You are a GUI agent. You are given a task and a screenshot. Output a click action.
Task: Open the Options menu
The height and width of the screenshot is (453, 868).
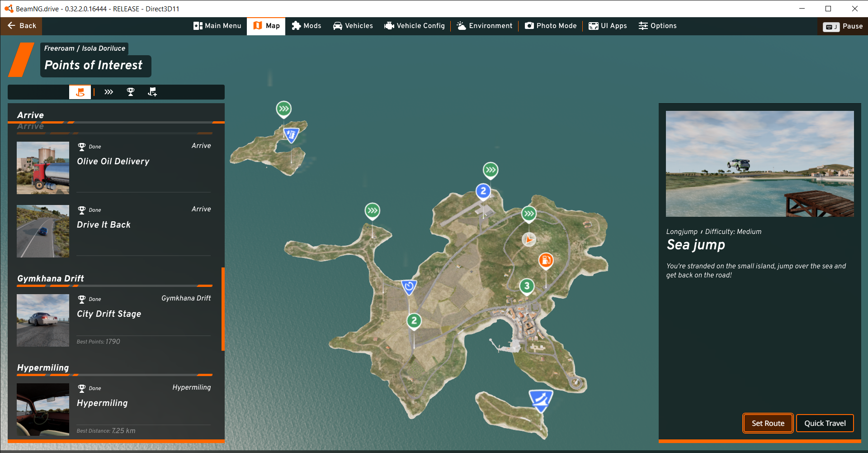point(658,26)
